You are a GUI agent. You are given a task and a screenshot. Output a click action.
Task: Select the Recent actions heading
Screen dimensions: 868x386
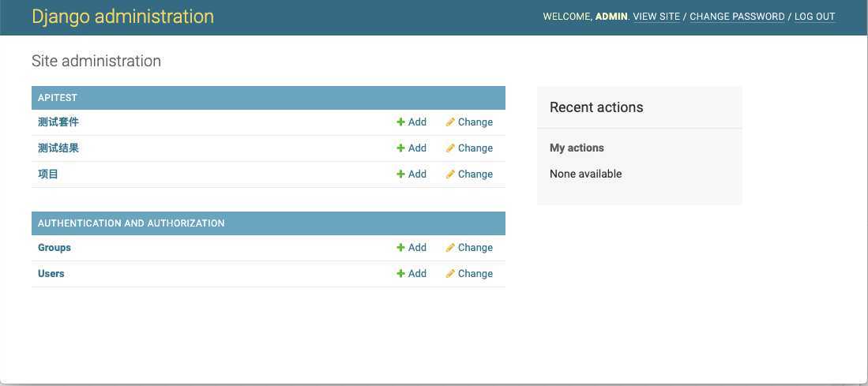(x=596, y=107)
